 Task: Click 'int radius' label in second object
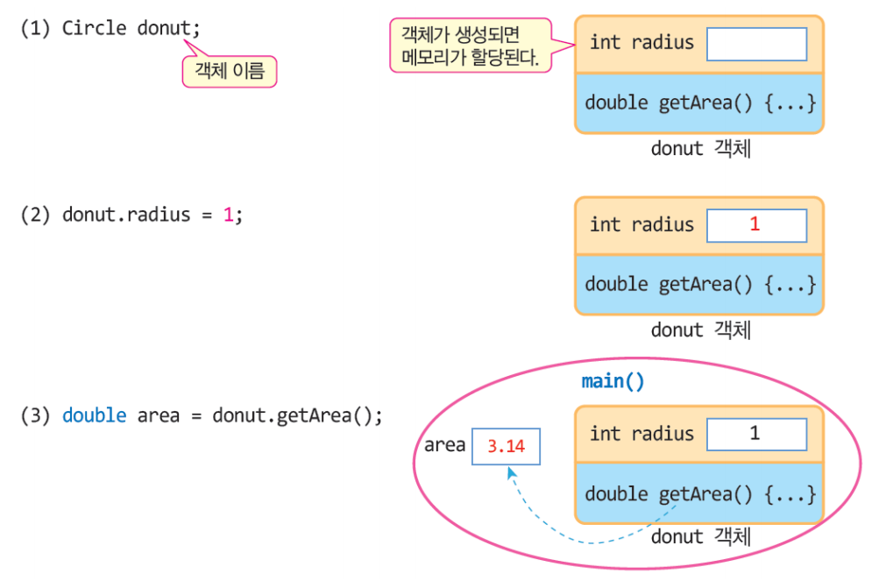641,224
